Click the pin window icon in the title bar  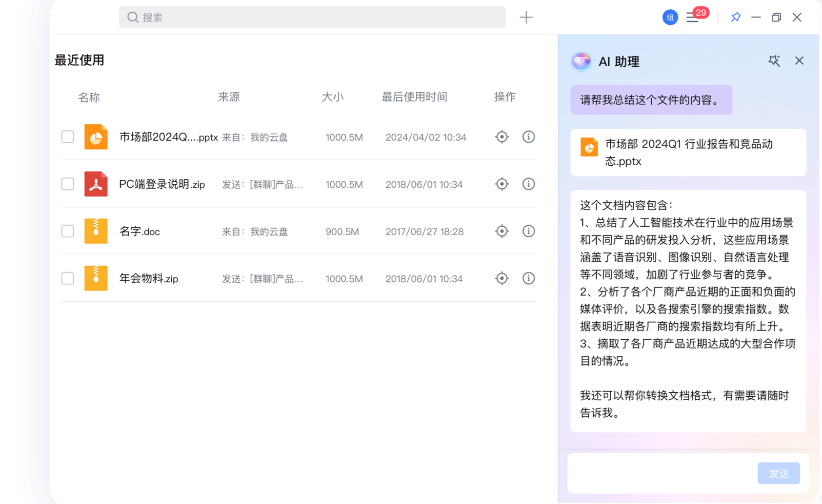[736, 17]
